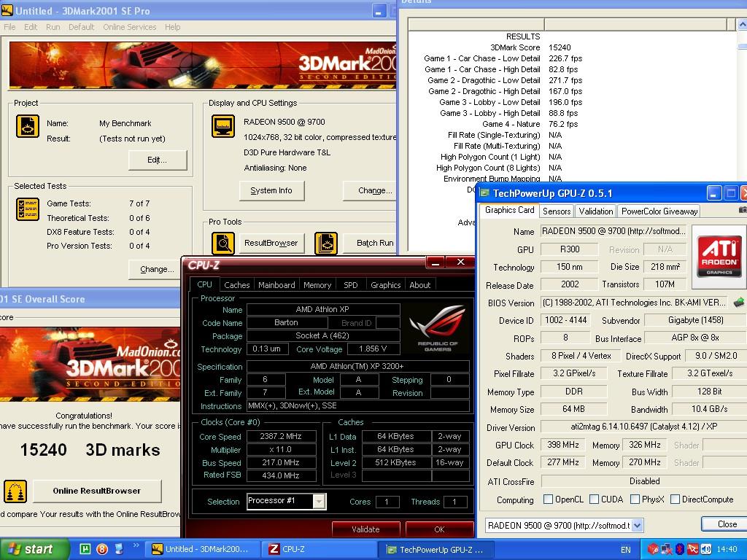Click the Name field in GPU-Z

(614, 231)
